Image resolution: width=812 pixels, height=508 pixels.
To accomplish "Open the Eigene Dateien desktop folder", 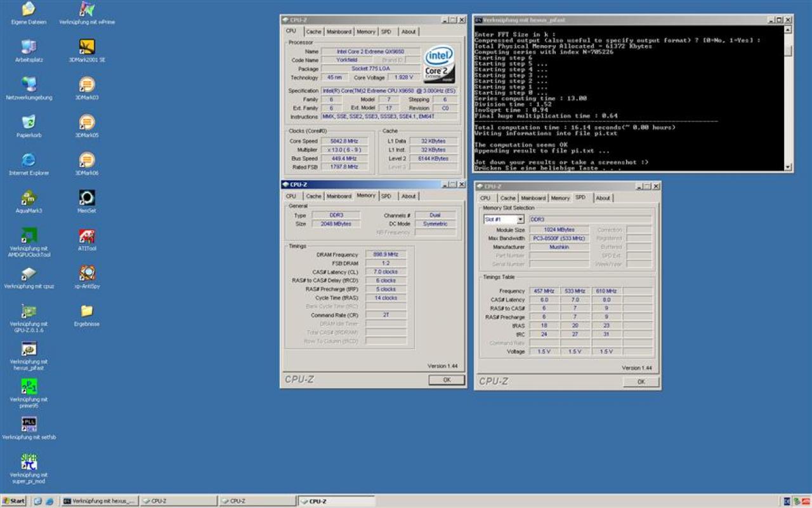I will click(29, 10).
